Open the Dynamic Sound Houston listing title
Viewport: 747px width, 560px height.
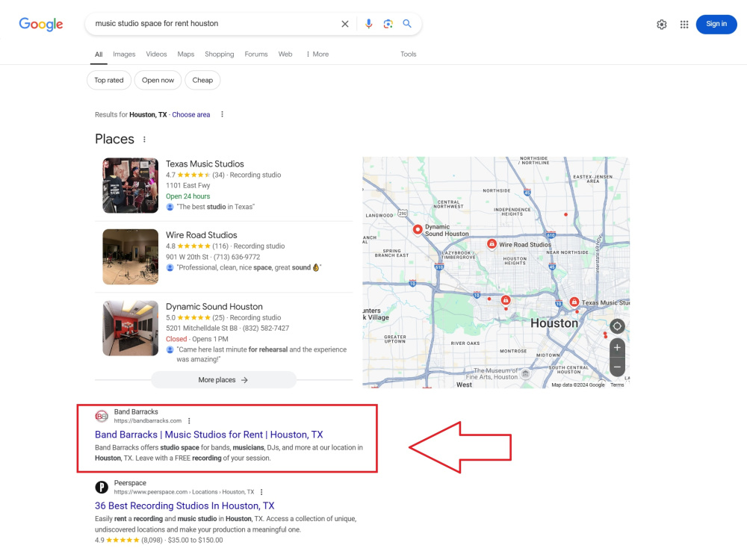214,307
